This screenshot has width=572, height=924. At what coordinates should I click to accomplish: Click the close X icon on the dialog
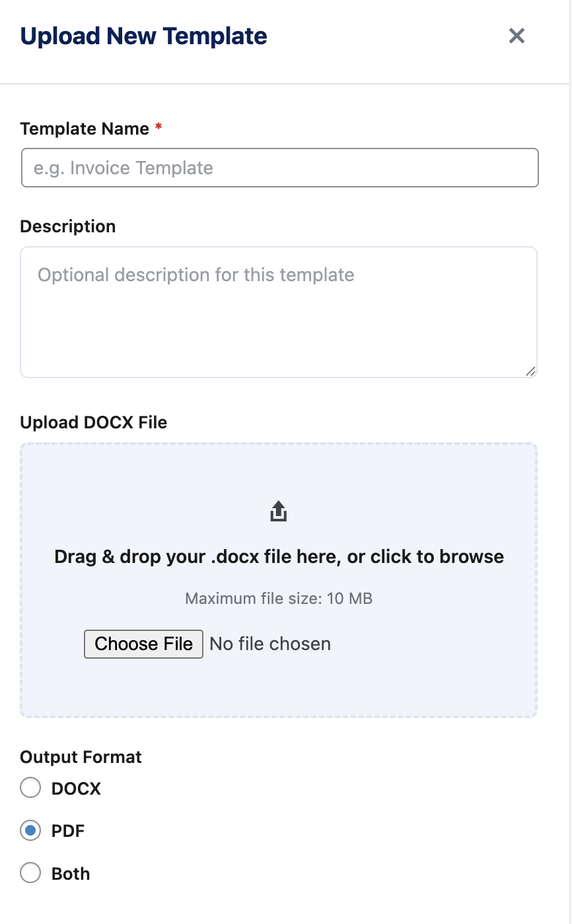[517, 36]
